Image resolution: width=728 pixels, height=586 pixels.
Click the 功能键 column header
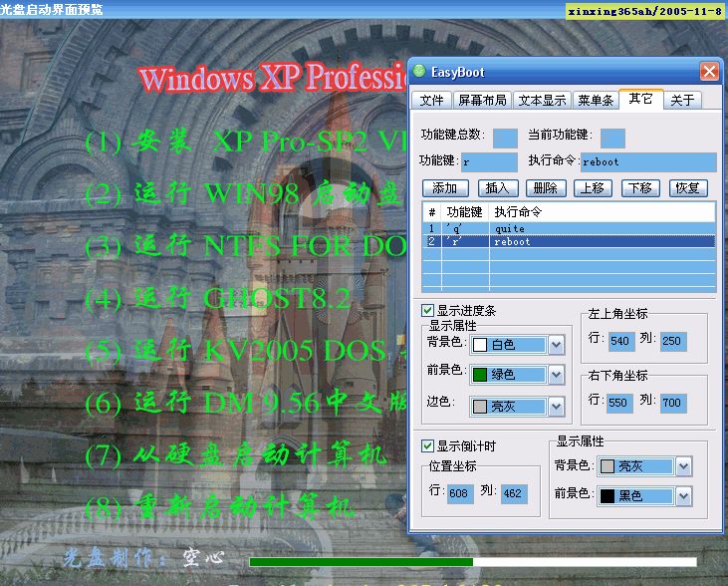click(464, 212)
